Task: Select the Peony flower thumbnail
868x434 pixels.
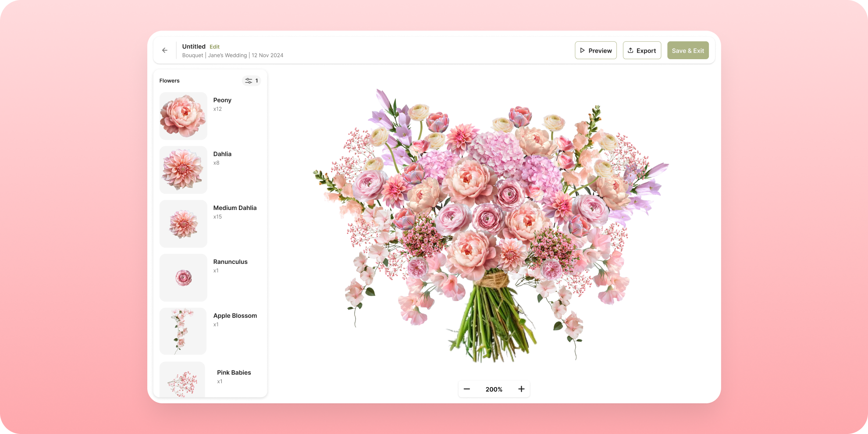Action: tap(183, 116)
